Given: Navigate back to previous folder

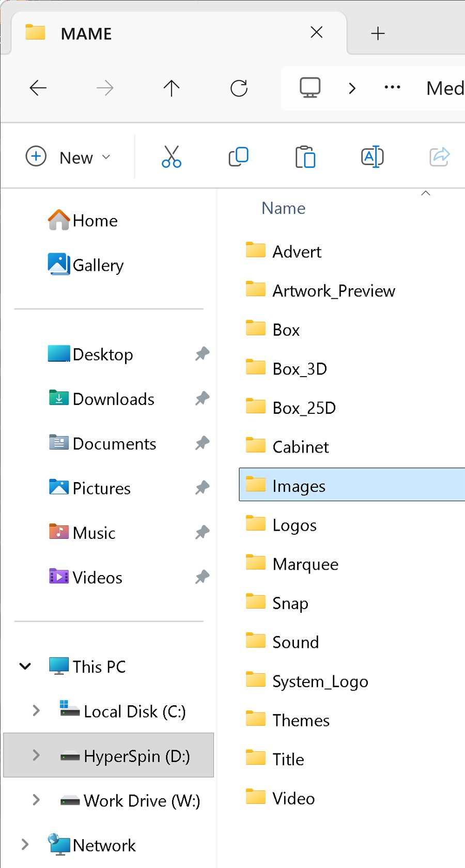Looking at the screenshot, I should [x=38, y=88].
